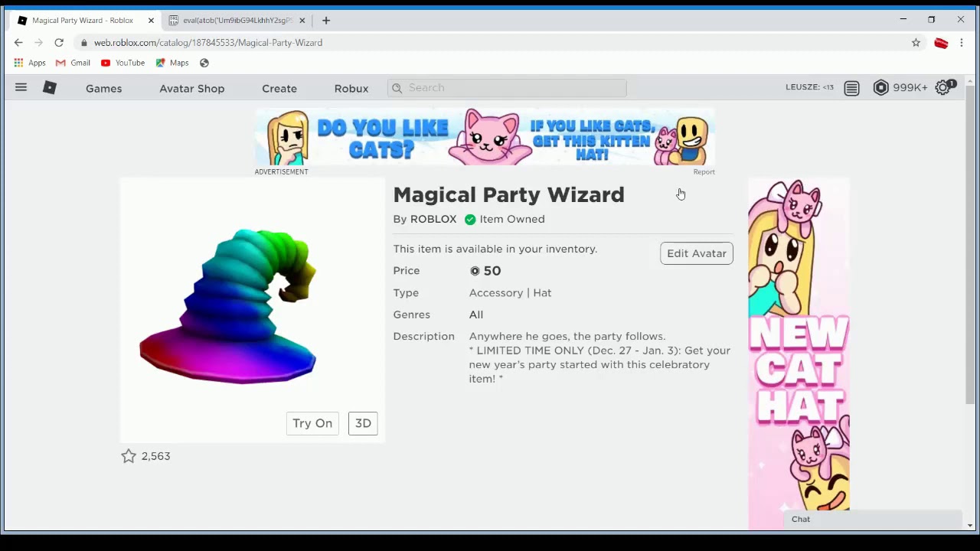Click the cats banner advertisement
The height and width of the screenshot is (551, 980).
(485, 137)
